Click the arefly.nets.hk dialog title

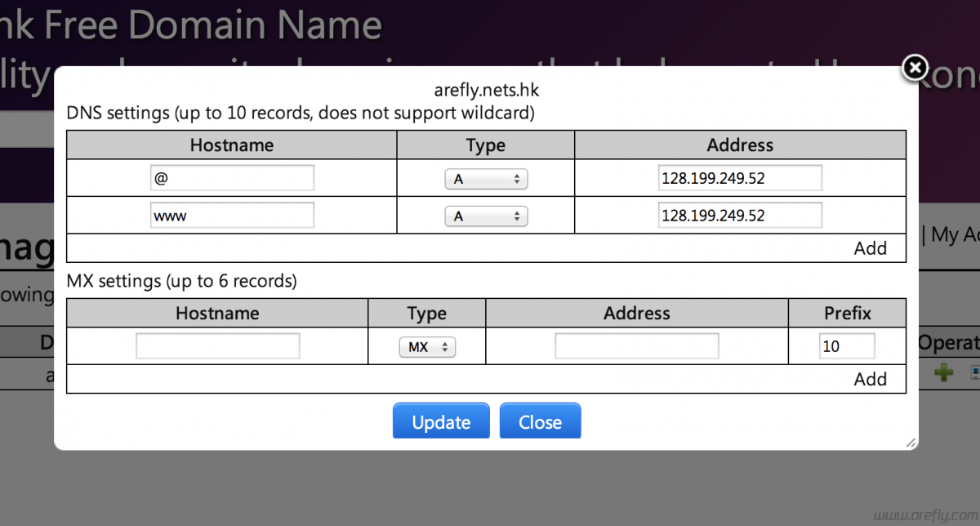click(486, 89)
